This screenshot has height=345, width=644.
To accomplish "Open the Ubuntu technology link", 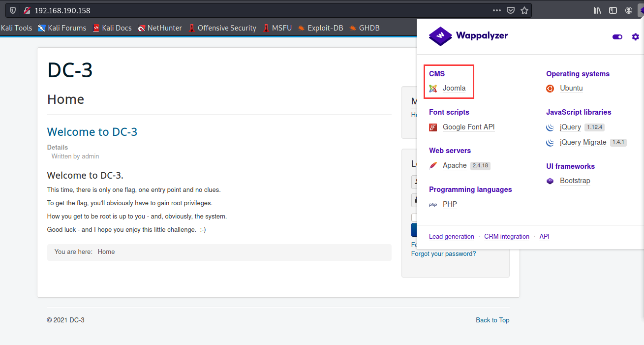I will (x=571, y=89).
